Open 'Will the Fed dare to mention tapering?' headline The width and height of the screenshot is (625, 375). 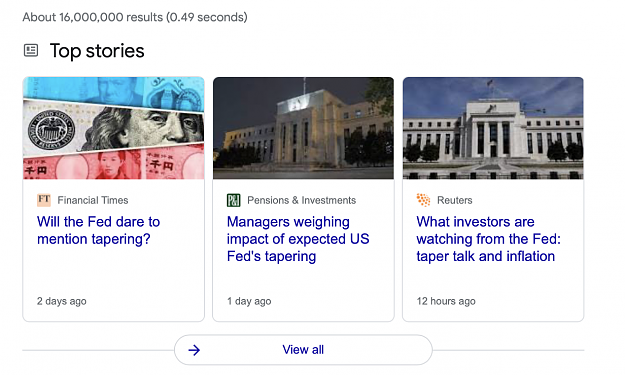point(98,230)
